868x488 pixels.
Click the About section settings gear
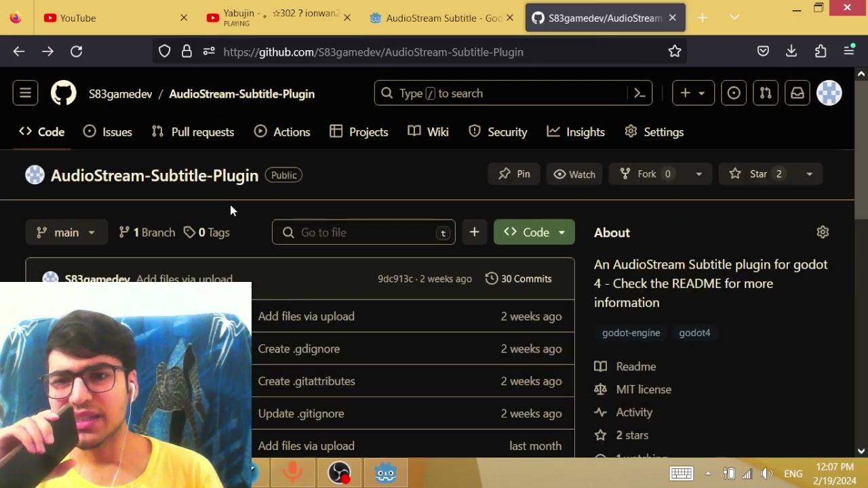click(x=823, y=232)
